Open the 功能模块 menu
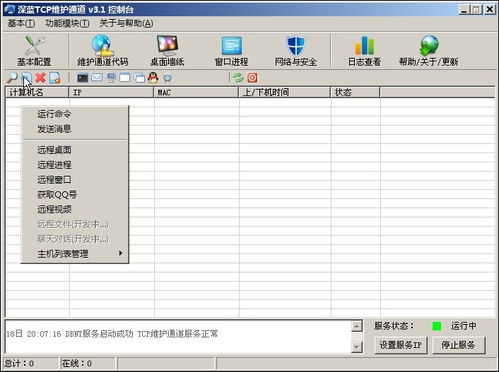This screenshot has height=372, width=499. pyautogui.click(x=67, y=23)
